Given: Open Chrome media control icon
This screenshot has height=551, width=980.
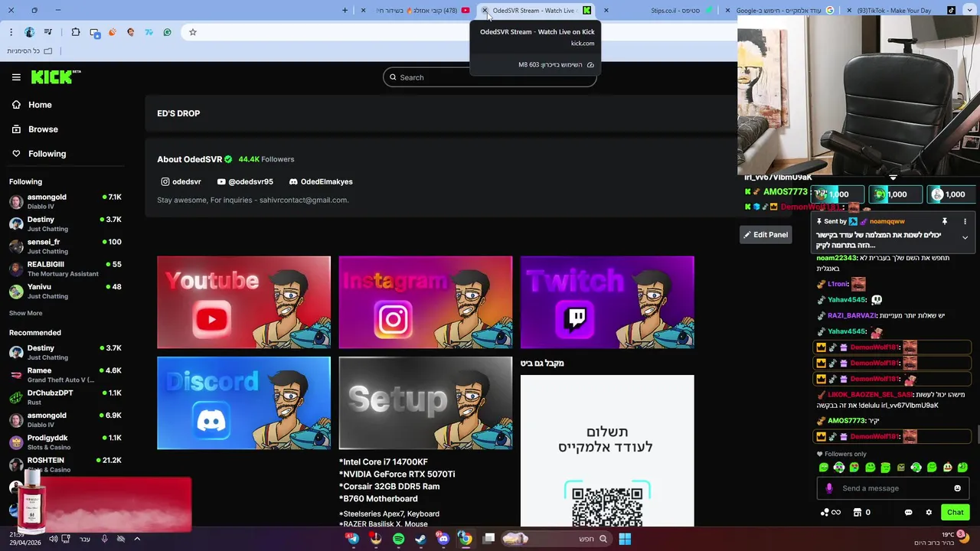Looking at the screenshot, I should point(48,32).
